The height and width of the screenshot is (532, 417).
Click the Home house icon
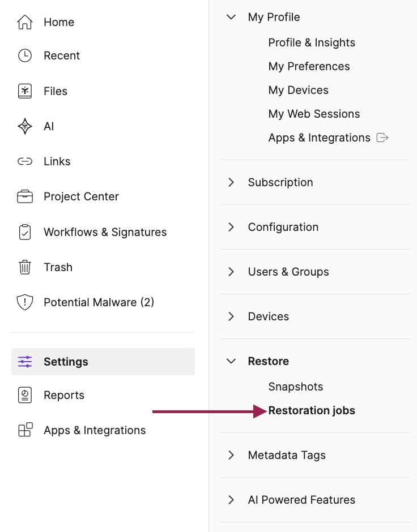(x=25, y=22)
